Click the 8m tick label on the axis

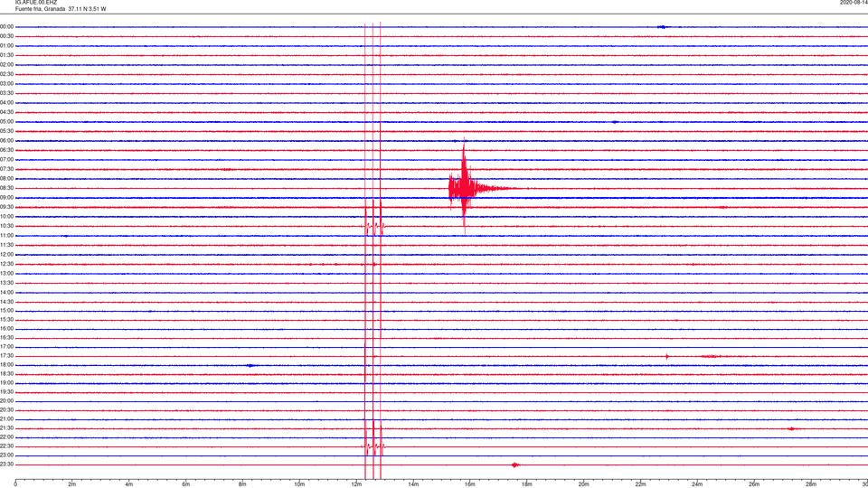click(x=242, y=484)
